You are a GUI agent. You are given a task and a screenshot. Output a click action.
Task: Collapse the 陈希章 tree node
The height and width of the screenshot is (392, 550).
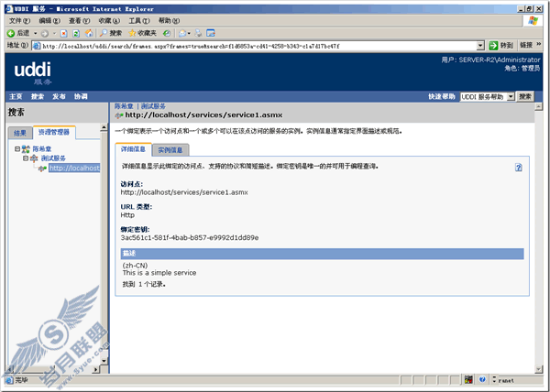click(17, 149)
